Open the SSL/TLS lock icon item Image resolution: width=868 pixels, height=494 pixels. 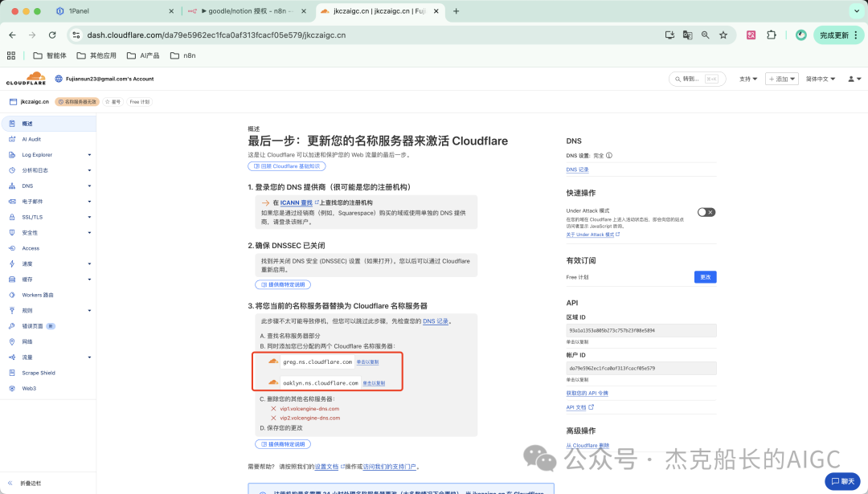coord(11,217)
